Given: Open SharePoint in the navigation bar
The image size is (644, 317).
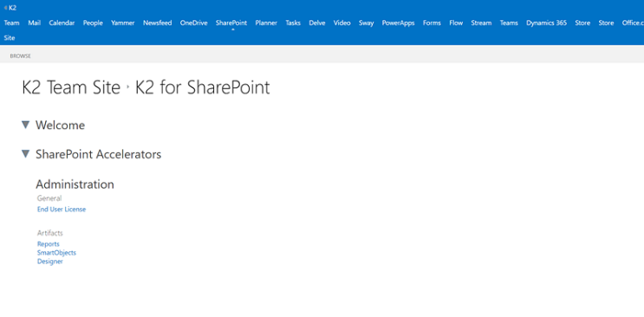Looking at the screenshot, I should coord(231,23).
